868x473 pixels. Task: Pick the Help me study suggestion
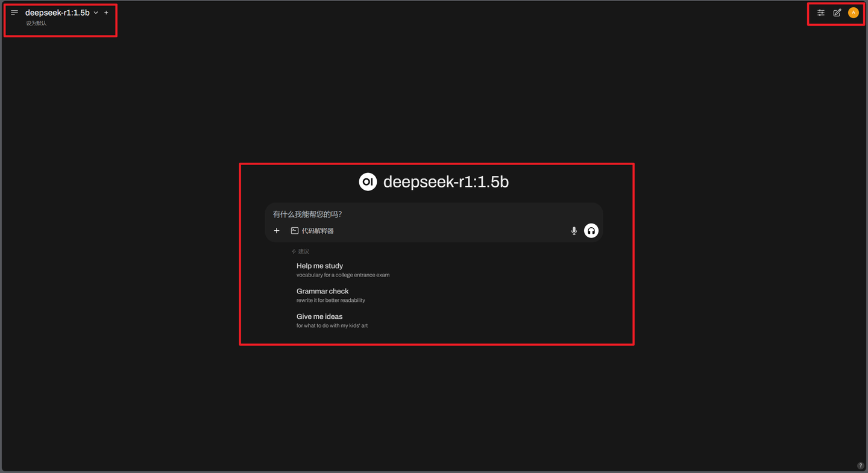[319, 266]
